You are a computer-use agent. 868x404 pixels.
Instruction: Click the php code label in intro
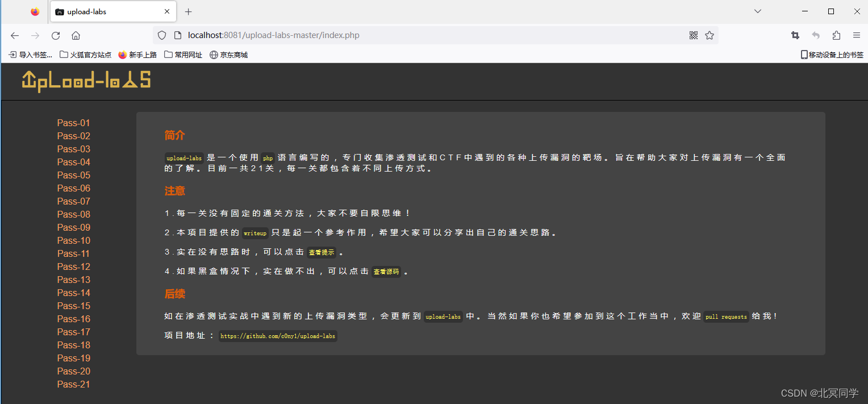point(268,158)
